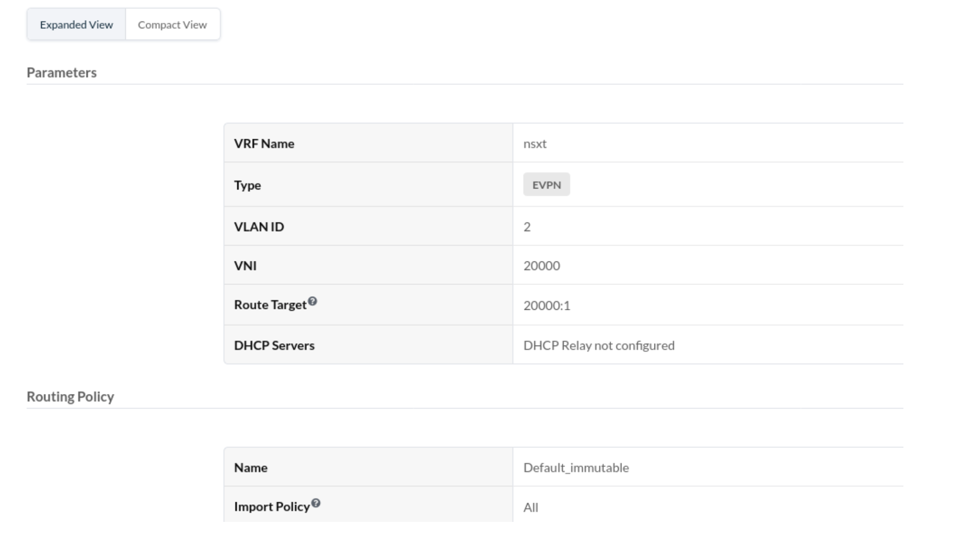Click the Parameters section heading

pos(62,72)
